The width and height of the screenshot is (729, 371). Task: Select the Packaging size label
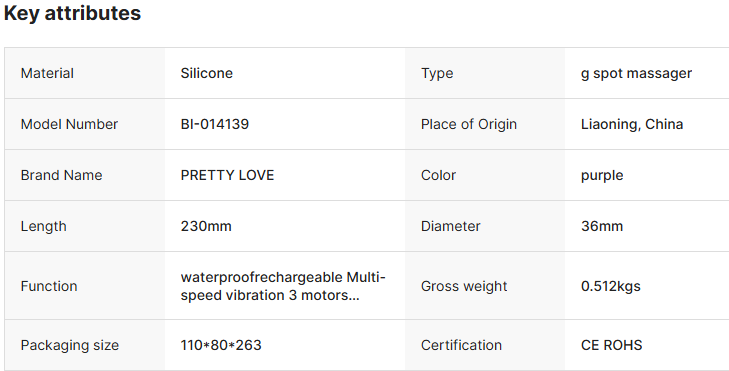tap(70, 345)
